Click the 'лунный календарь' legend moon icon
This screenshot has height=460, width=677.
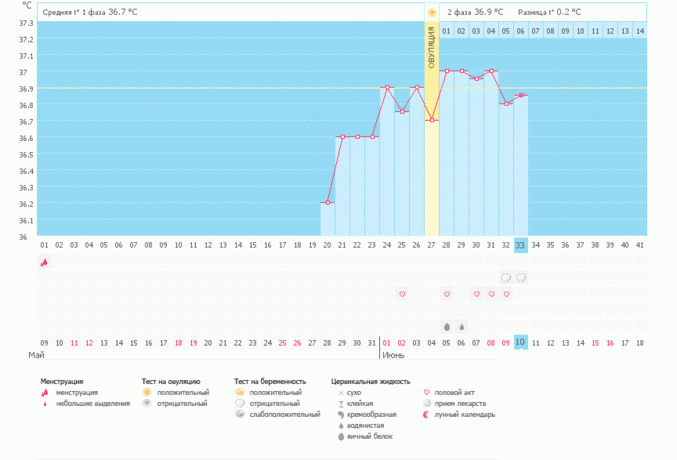[x=427, y=414]
